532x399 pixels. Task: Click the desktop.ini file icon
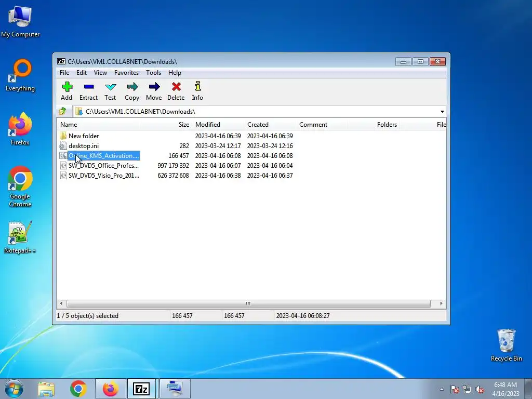pos(63,146)
